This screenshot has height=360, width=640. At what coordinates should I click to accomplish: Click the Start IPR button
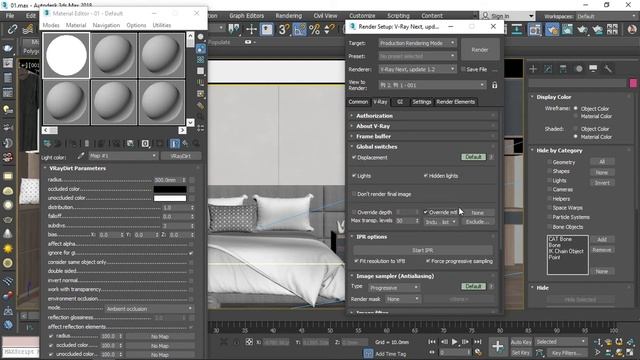click(x=422, y=250)
